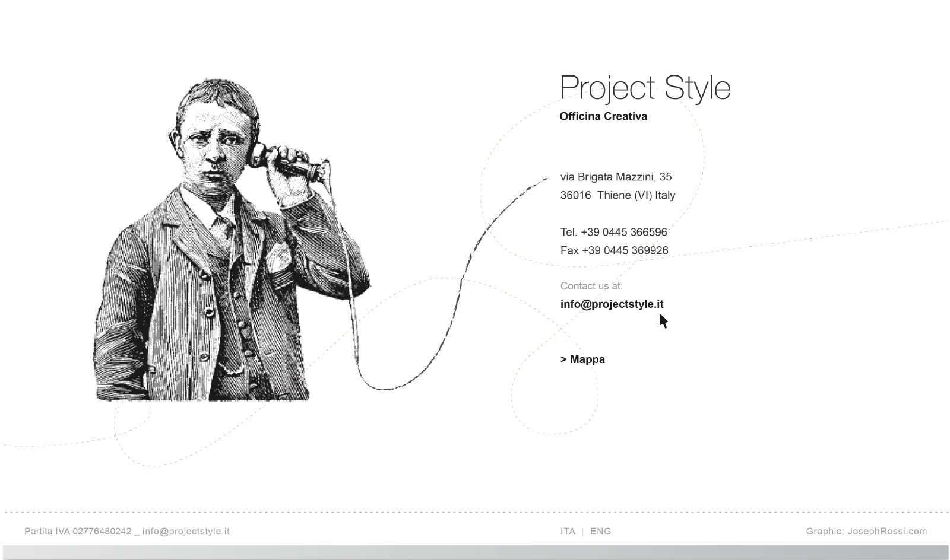This screenshot has height=560, width=950.
Task: Switch language to ENG
Action: 600,532
